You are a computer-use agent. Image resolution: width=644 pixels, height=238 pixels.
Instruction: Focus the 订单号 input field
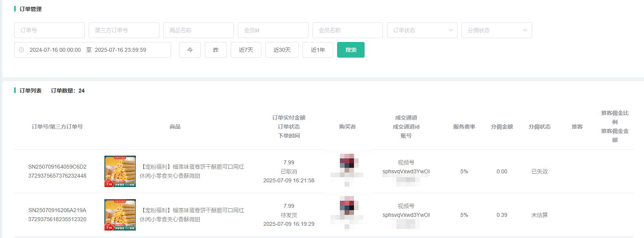(x=49, y=30)
